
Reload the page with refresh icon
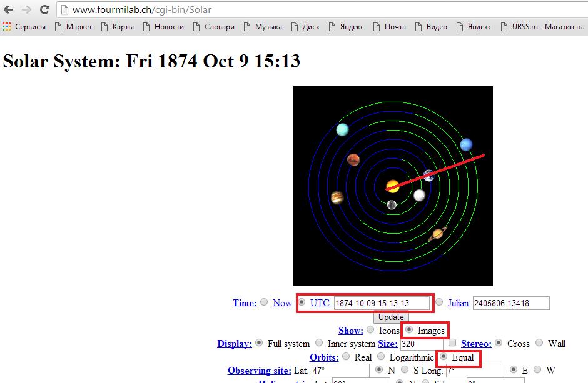[x=44, y=10]
